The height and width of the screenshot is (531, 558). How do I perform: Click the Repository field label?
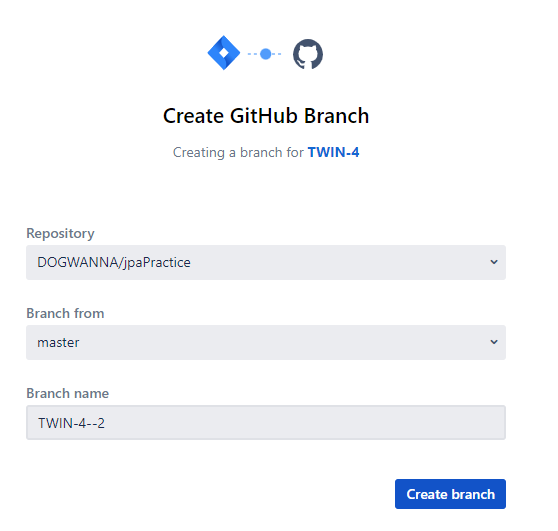pos(60,233)
